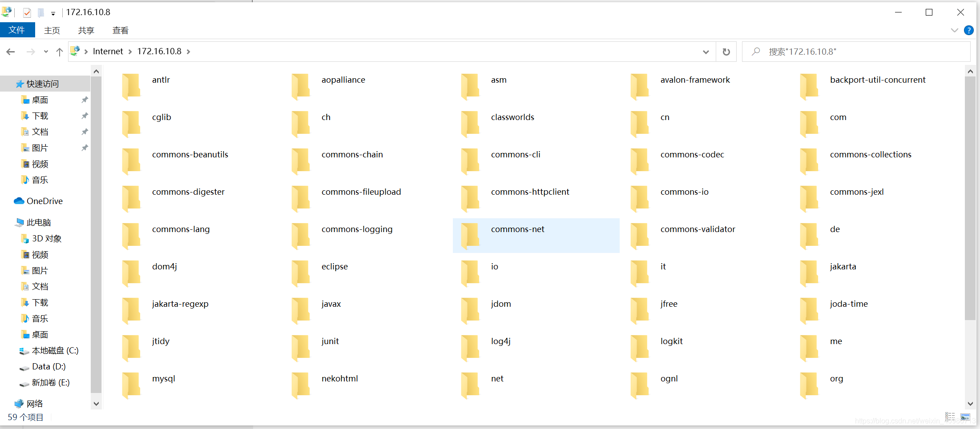The image size is (980, 429).
Task: Select the commons-net folder
Action: point(536,235)
